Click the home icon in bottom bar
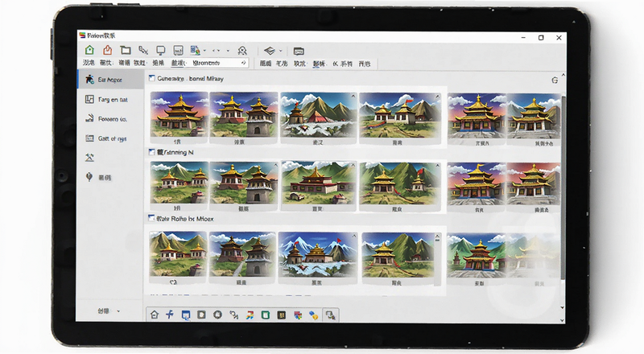This screenshot has width=644, height=354. [155, 315]
